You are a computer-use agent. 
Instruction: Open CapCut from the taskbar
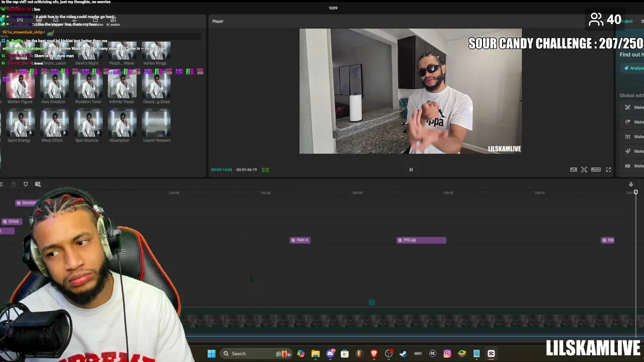click(491, 353)
